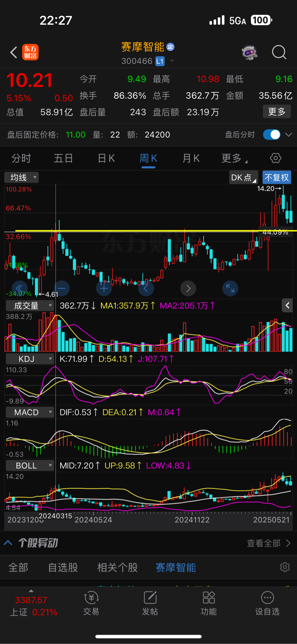
Task: Zoom out chart with minus icon
Action: pos(62,288)
